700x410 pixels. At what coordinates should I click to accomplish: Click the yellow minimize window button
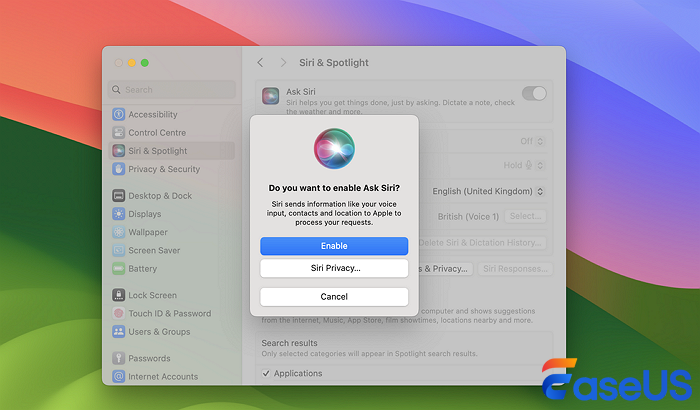(132, 63)
